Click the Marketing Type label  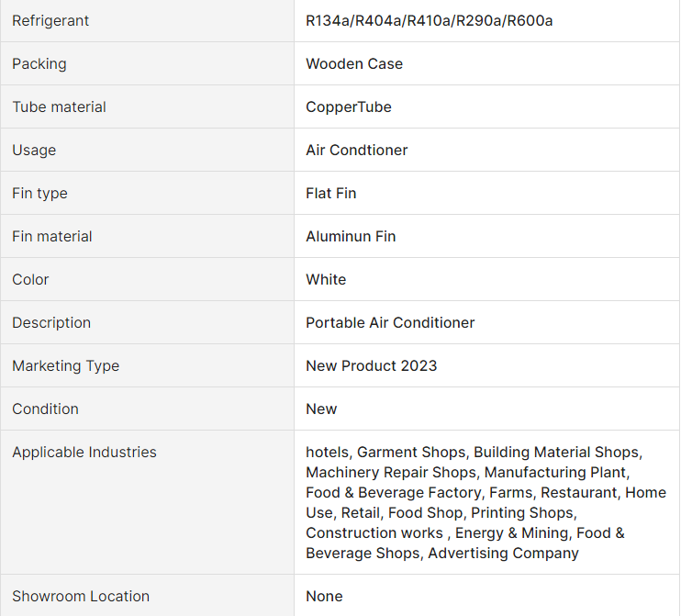65,365
